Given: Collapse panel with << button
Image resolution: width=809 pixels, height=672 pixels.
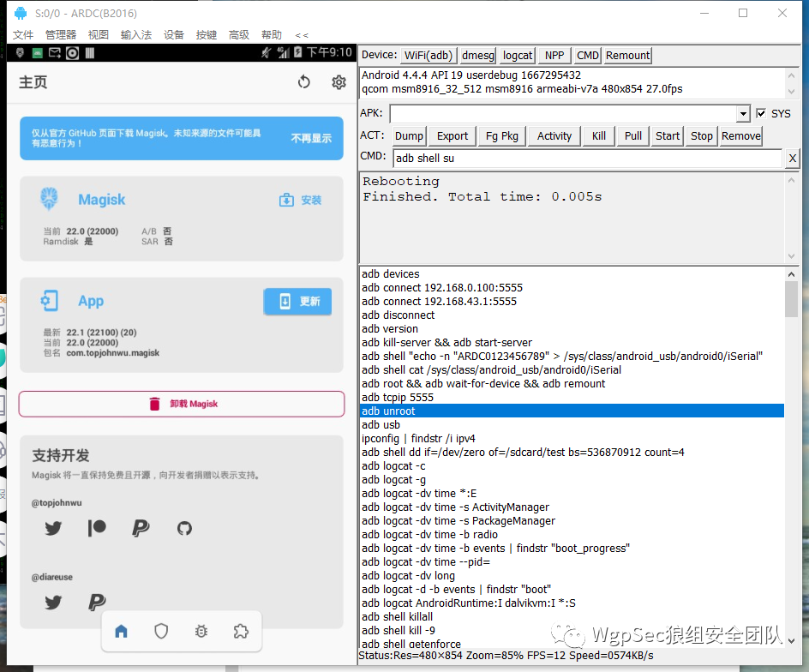Looking at the screenshot, I should point(302,35).
